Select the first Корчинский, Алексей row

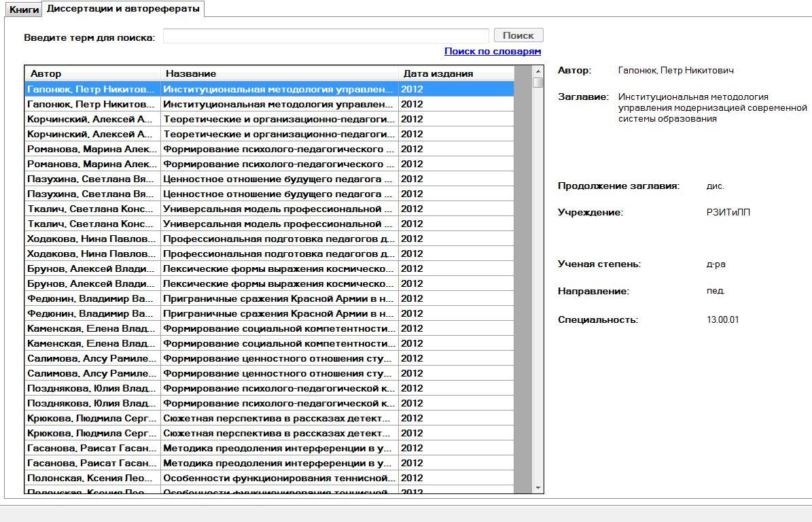point(269,119)
